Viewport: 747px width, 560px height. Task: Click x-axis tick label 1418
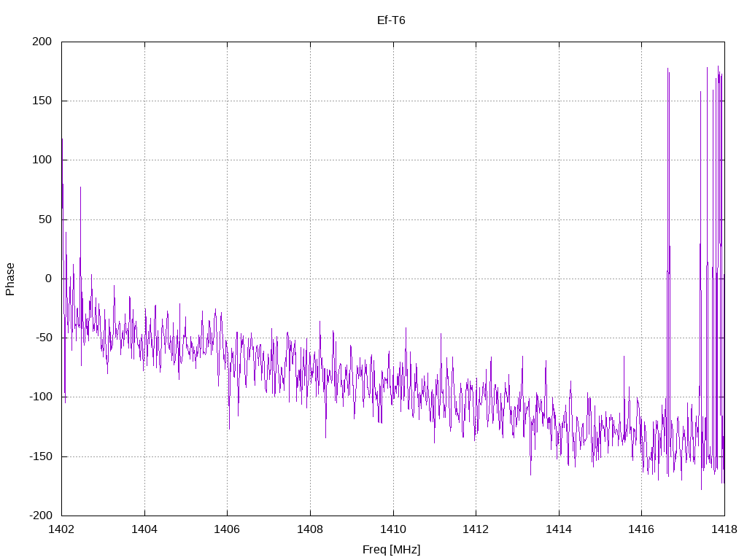click(724, 529)
